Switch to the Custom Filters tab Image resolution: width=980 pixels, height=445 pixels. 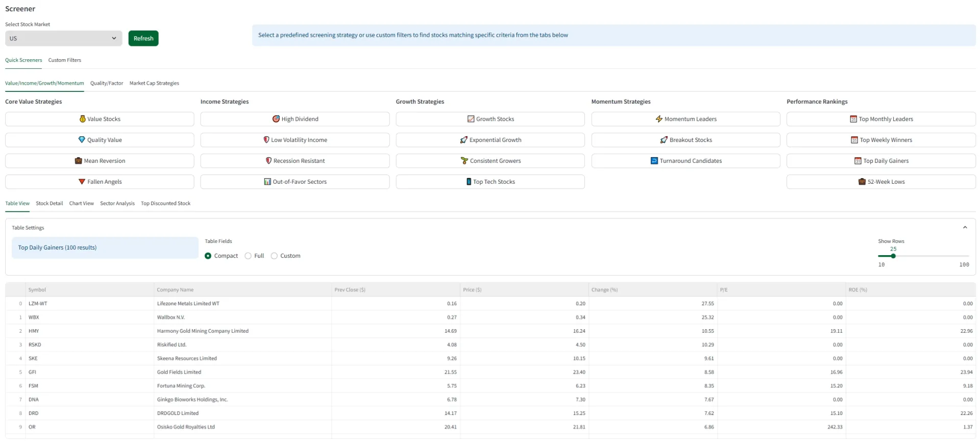pyautogui.click(x=64, y=60)
